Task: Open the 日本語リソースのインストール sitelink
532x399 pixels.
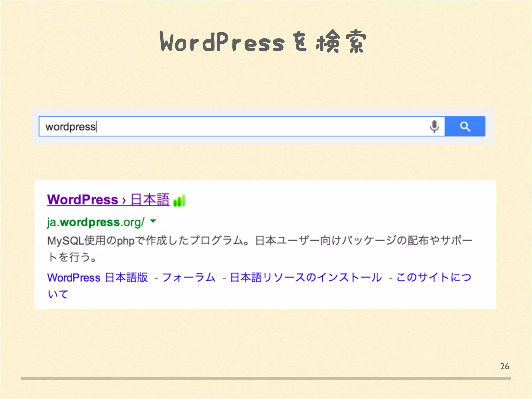Action: [x=306, y=277]
